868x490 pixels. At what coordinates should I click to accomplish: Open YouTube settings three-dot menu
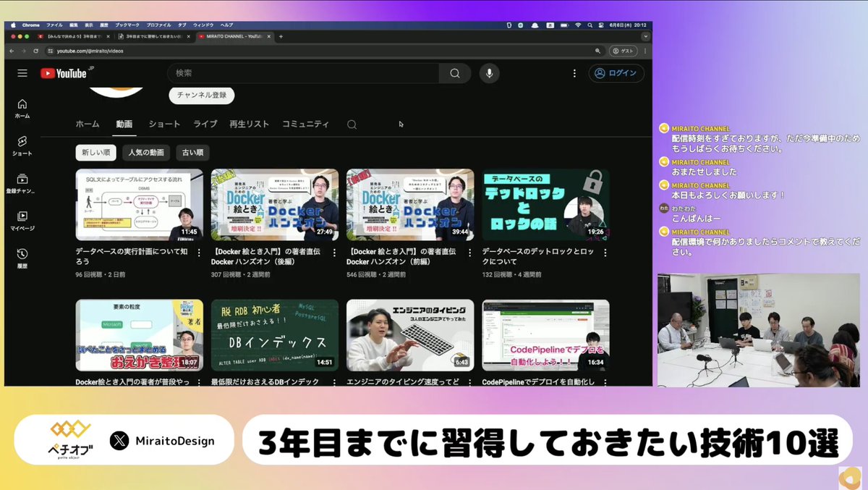[x=574, y=73]
